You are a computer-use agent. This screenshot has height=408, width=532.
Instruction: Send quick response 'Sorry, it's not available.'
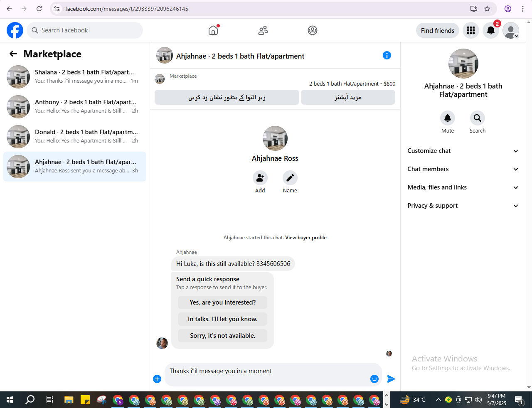[x=223, y=336]
